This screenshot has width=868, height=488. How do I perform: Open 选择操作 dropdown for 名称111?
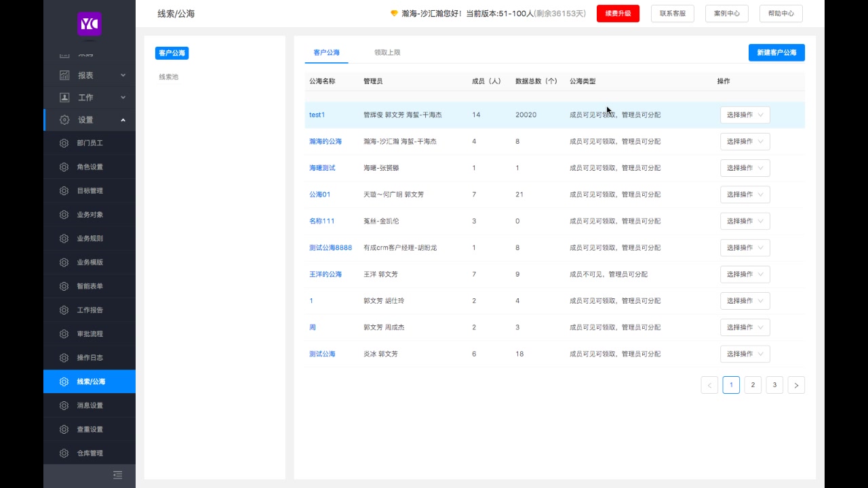[745, 221]
